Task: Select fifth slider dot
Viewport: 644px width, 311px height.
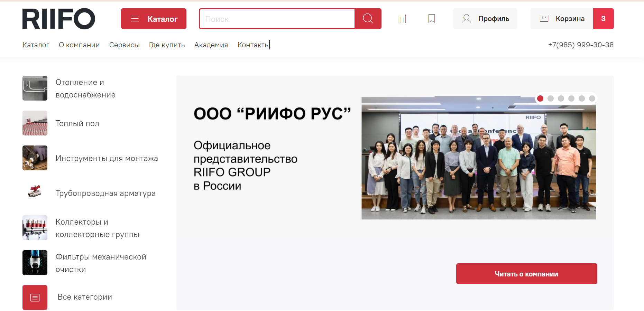Action: [582, 98]
